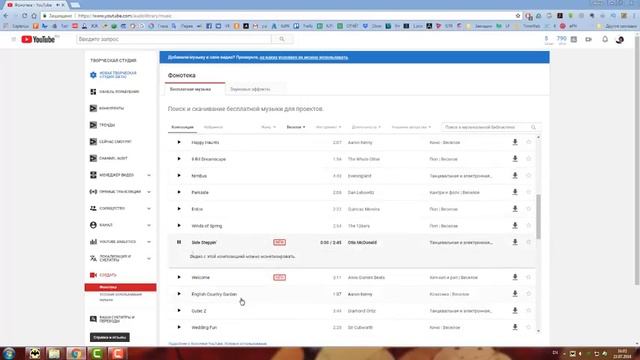Open the Инструмент filter dropdown
The height and width of the screenshot is (360, 640).
tap(329, 127)
